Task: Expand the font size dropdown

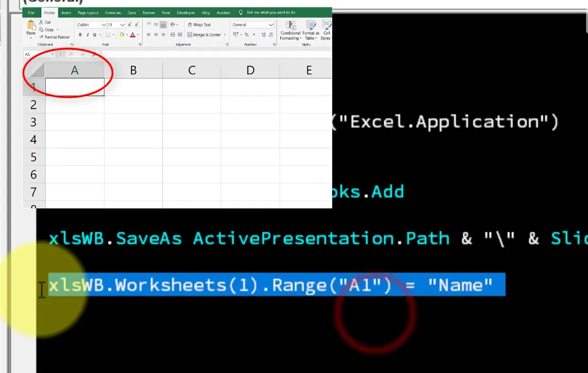Action: (123, 25)
